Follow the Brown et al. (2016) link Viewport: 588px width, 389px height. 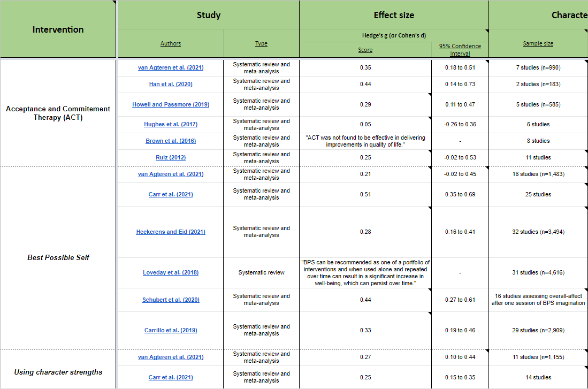[x=171, y=141]
